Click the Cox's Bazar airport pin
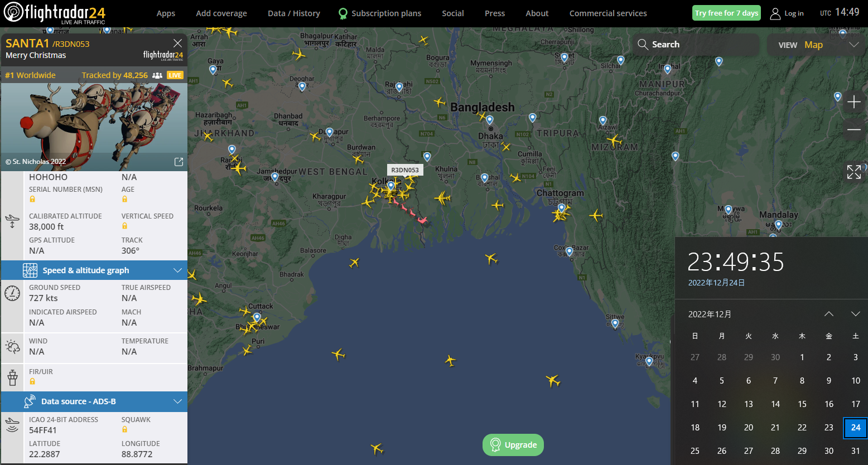 click(x=569, y=251)
